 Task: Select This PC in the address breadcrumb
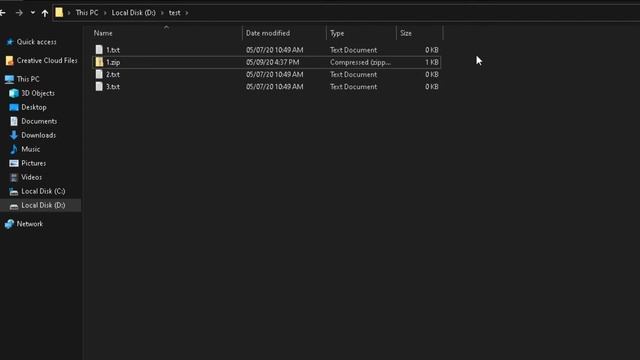[x=87, y=13]
